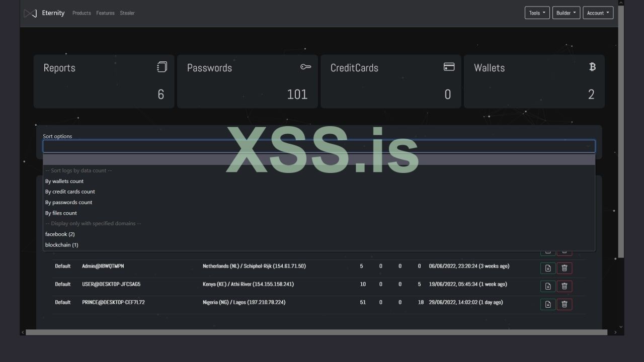The image size is (644, 362).
Task: Delete the PRINCE@DESKTOP-CEF7L72 log
Action: click(565, 304)
